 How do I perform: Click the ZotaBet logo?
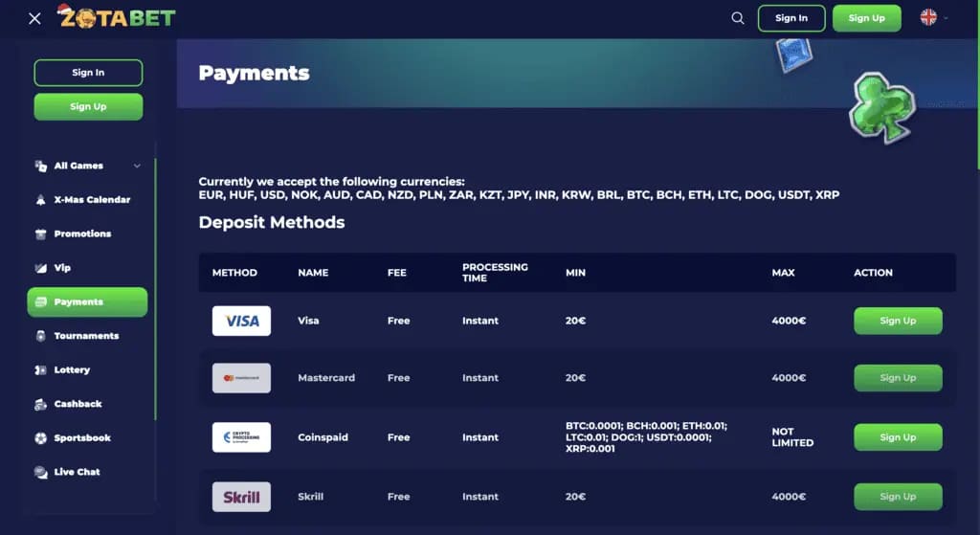pos(116,17)
